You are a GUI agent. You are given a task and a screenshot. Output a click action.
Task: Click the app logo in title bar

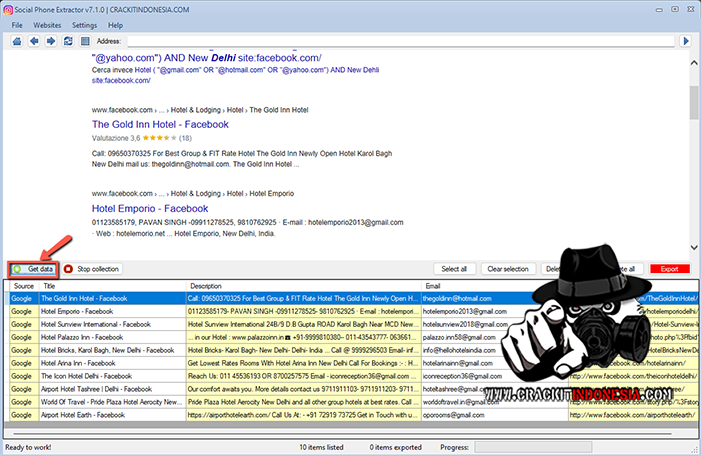[x=8, y=8]
